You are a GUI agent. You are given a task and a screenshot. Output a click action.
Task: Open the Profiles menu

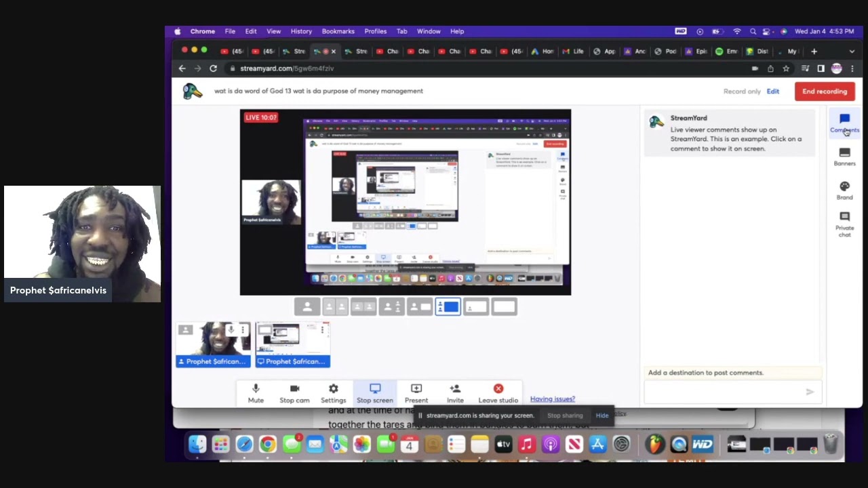pyautogui.click(x=375, y=31)
